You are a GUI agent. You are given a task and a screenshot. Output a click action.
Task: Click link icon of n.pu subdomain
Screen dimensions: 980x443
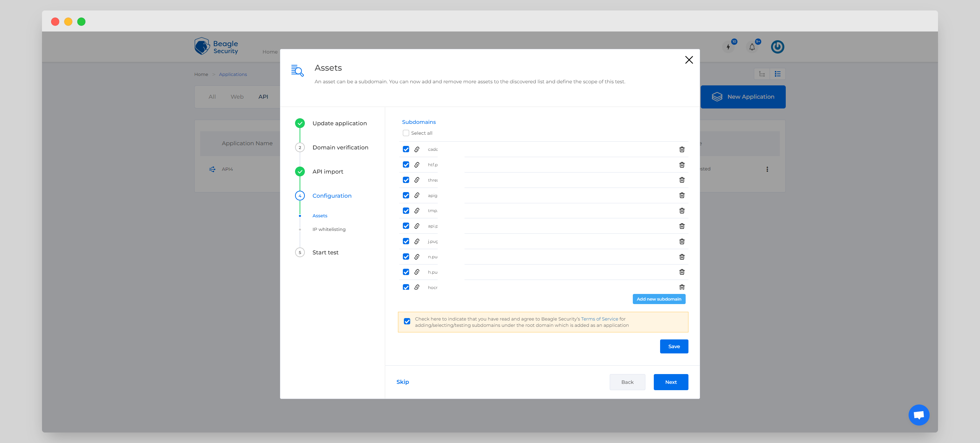[x=417, y=257]
